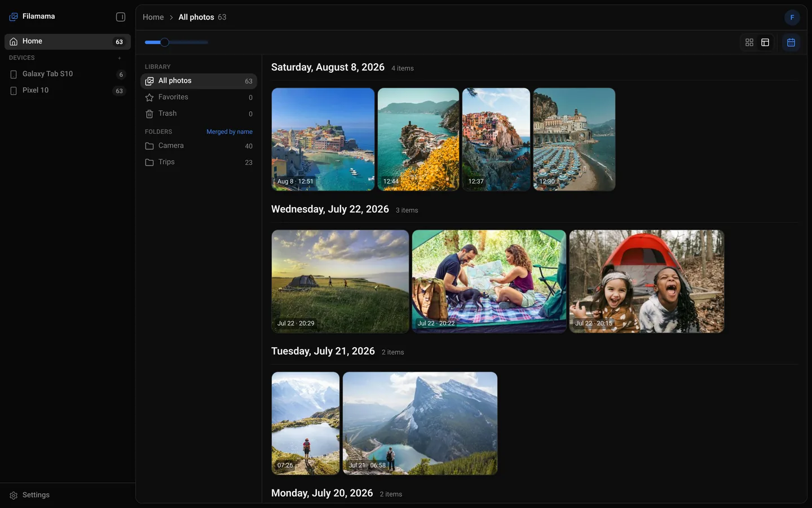Click the Merged by name link
The image size is (812, 508).
pyautogui.click(x=230, y=132)
